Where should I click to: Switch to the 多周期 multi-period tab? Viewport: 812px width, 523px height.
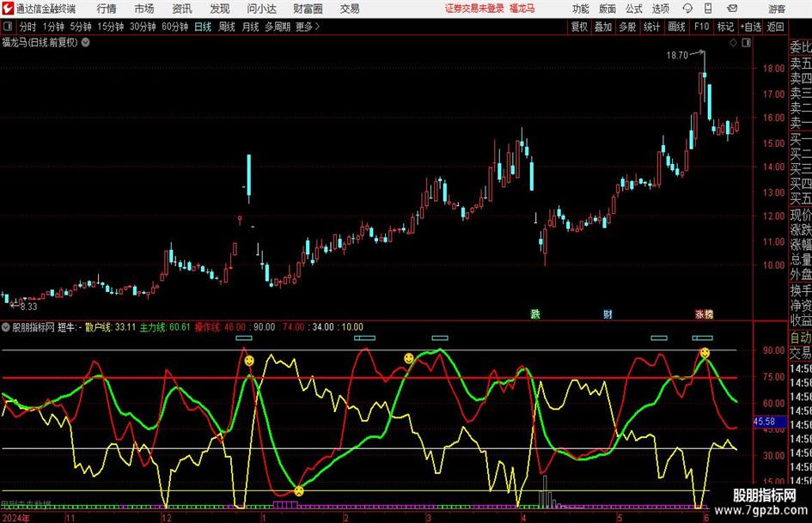[278, 27]
